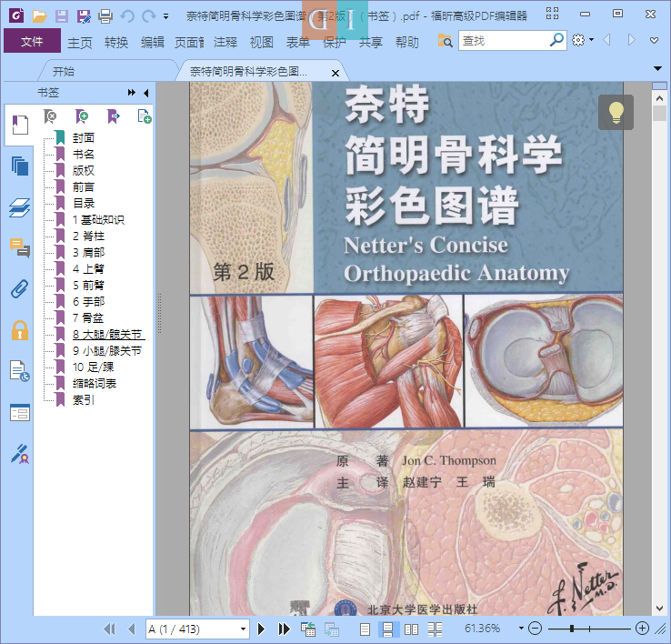The height and width of the screenshot is (644, 671).
Task: Go to bookmark 8 大腿/髋关节
Action: 107,335
